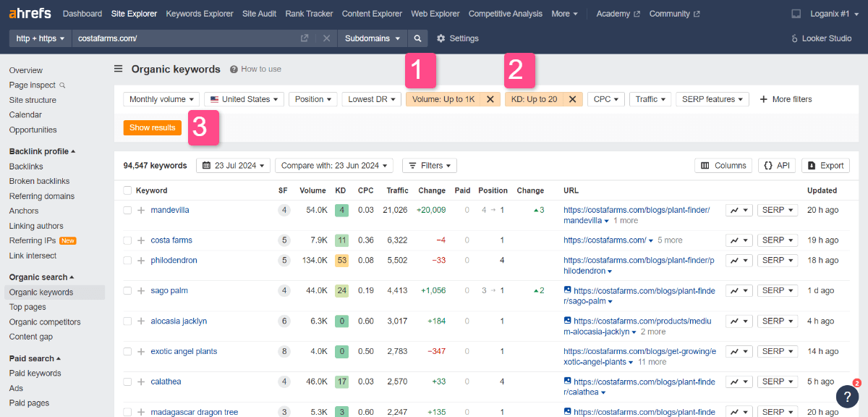Check the costa farms row checkbox

coord(127,240)
